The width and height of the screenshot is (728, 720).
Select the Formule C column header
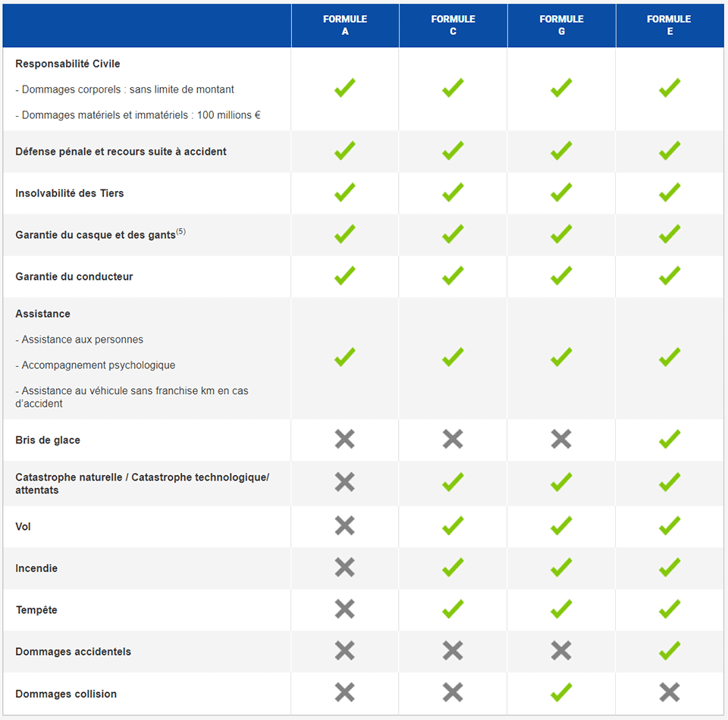pos(453,25)
